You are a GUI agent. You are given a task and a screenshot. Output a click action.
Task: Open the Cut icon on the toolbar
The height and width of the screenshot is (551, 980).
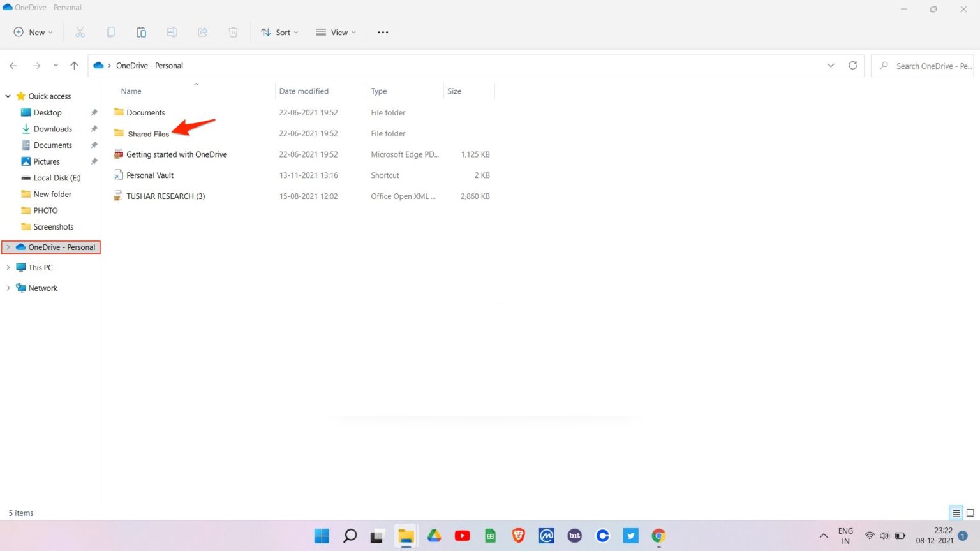80,32
